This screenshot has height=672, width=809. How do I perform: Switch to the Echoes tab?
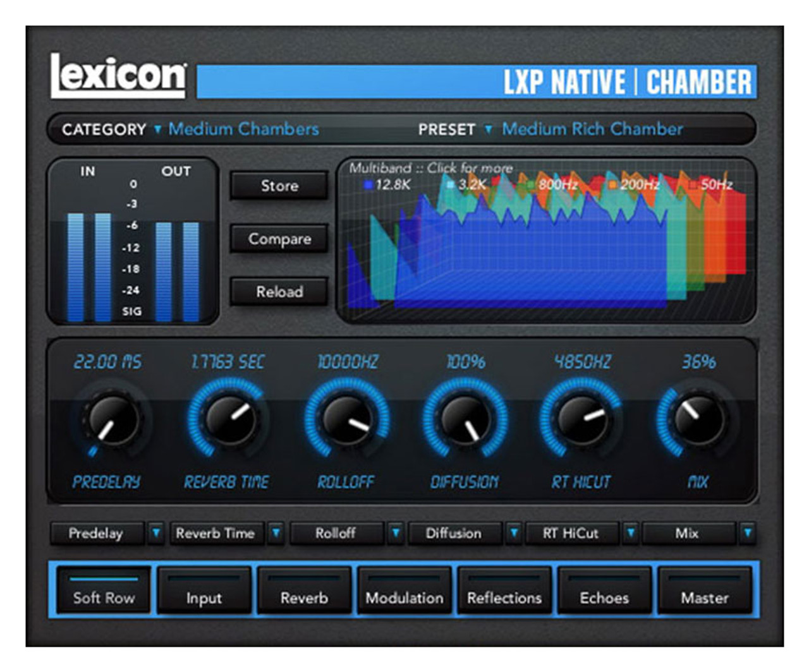pyautogui.click(x=604, y=590)
